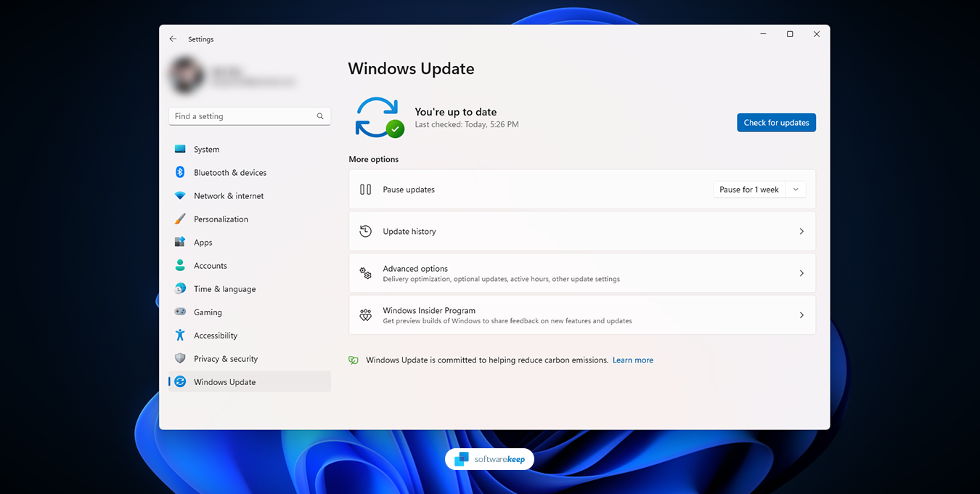Click the Gaming controller icon

point(180,312)
